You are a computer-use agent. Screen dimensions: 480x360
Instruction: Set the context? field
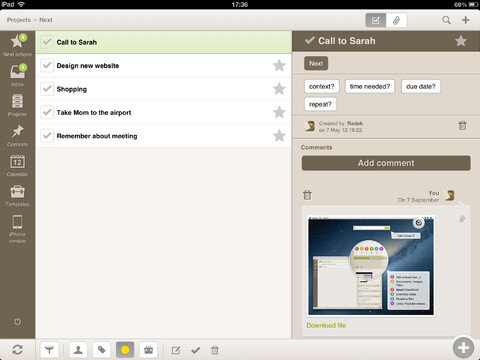pyautogui.click(x=322, y=86)
